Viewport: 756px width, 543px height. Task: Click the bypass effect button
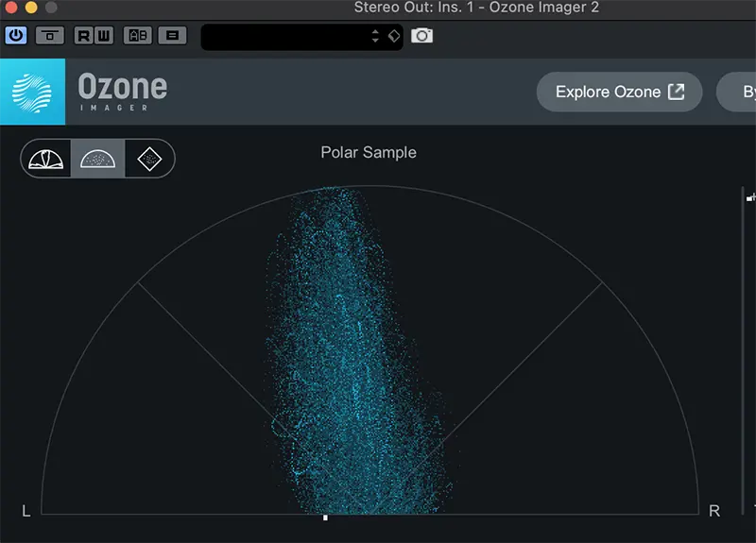coord(49,36)
